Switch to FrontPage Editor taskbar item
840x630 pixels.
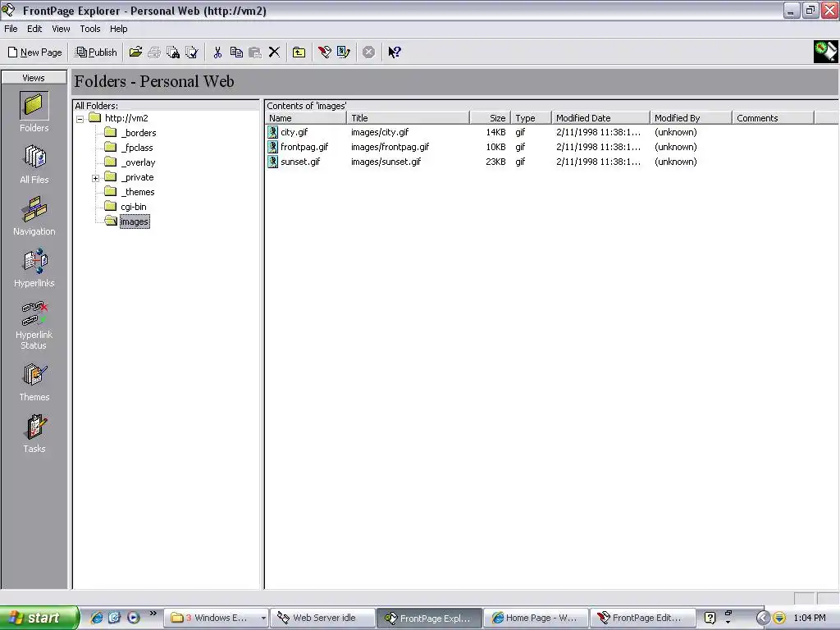pos(641,618)
